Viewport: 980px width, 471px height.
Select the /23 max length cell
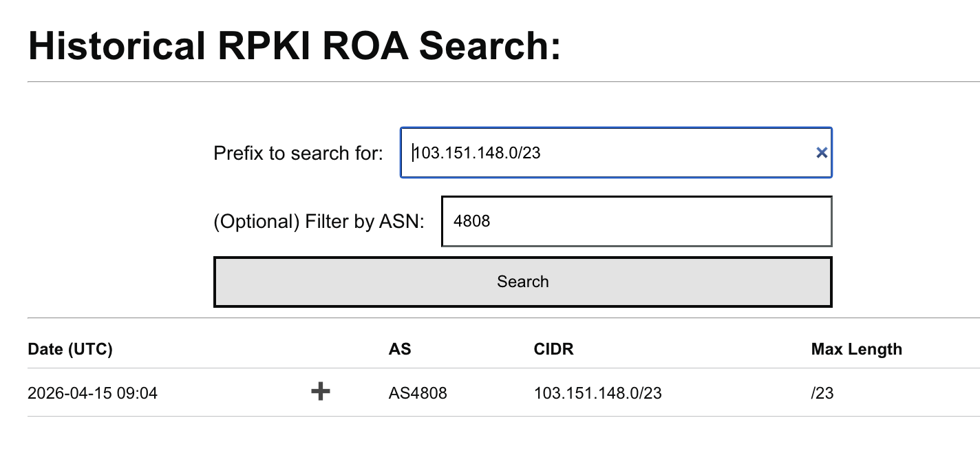[822, 393]
